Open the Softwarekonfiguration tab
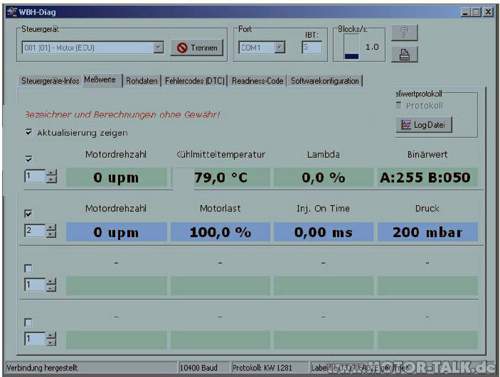Image resolution: width=500 pixels, height=377 pixels. (325, 81)
